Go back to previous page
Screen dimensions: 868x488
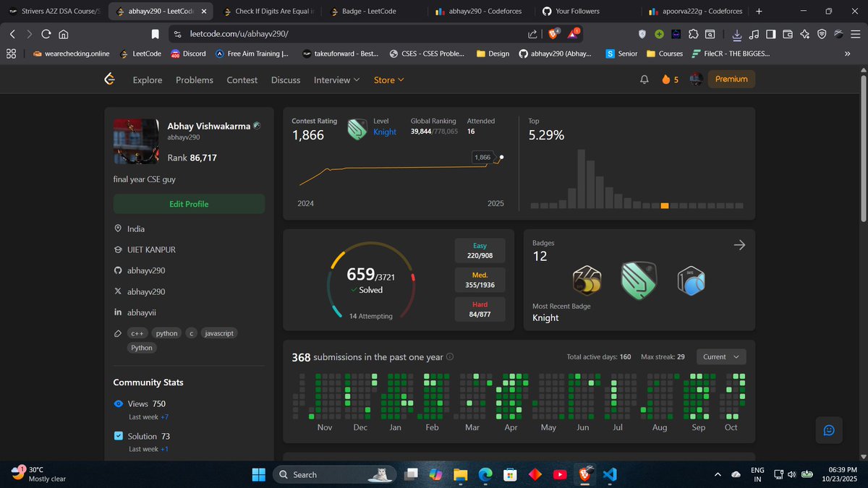tap(12, 33)
